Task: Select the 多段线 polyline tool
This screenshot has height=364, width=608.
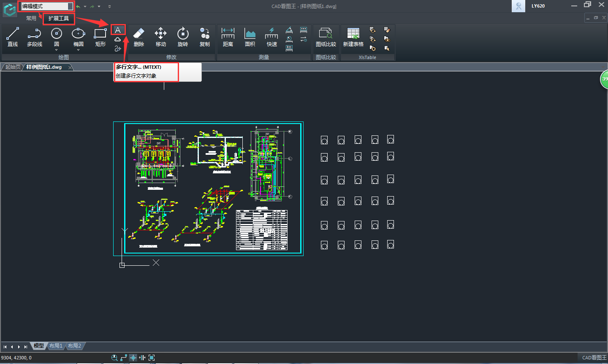Action: click(35, 37)
